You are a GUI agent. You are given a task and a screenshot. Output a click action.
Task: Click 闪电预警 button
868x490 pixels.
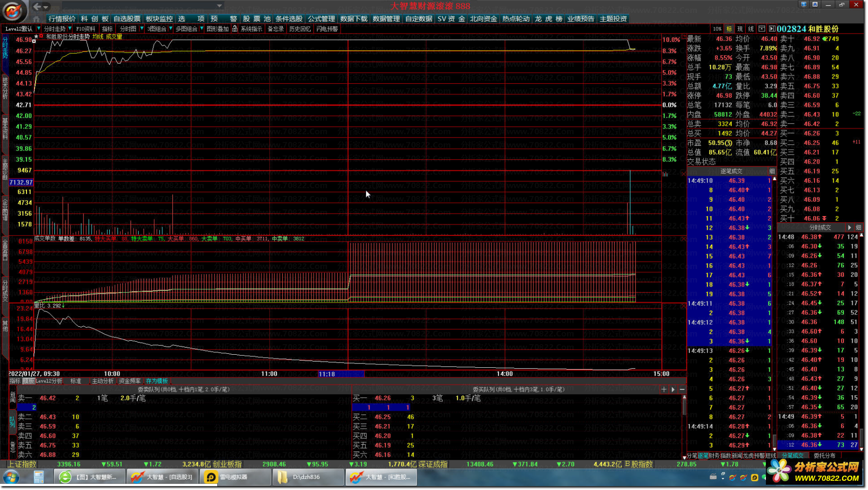pos(327,29)
